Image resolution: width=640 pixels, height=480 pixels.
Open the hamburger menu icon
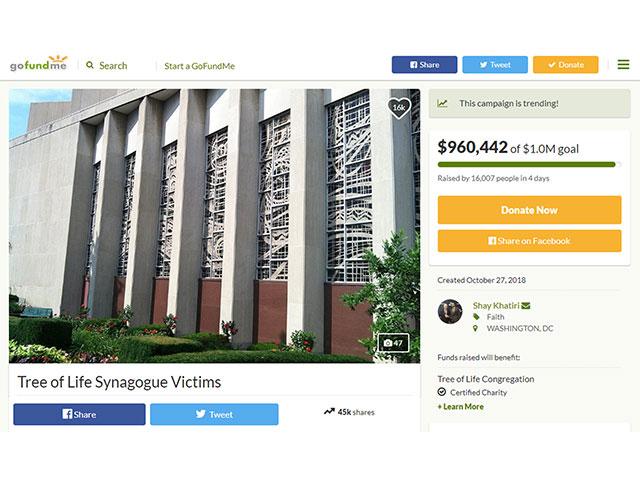coord(623,64)
